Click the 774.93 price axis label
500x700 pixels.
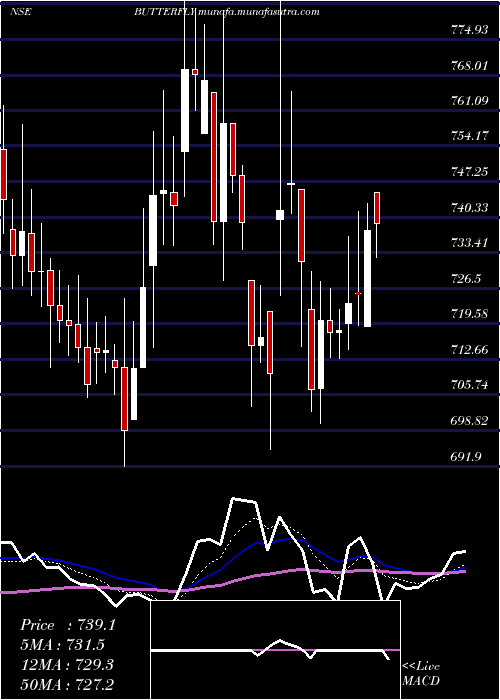tap(469, 30)
